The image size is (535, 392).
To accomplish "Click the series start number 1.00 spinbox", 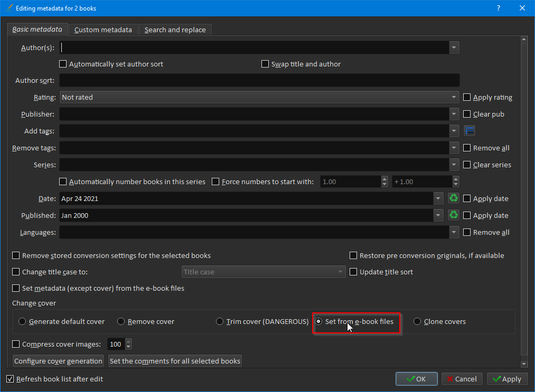I will point(354,181).
